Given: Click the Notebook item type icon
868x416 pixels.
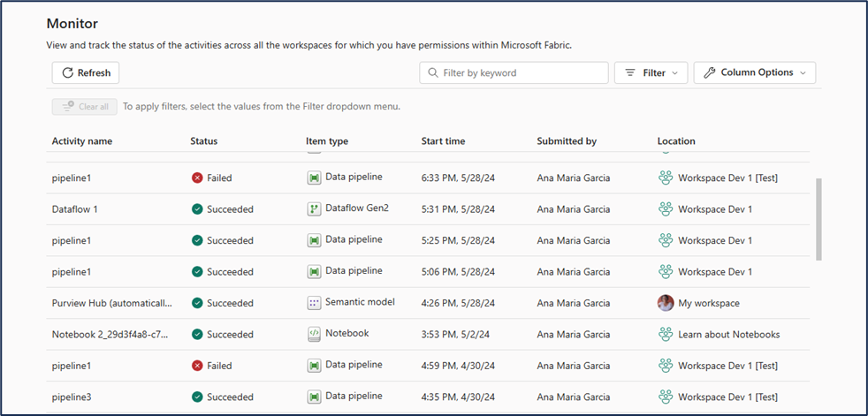Looking at the screenshot, I should (x=313, y=334).
